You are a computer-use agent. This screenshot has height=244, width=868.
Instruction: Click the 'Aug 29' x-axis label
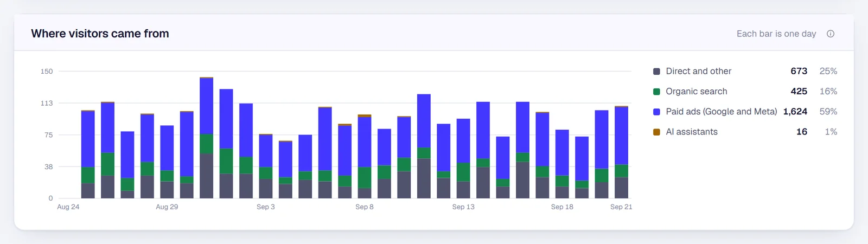tap(167, 207)
